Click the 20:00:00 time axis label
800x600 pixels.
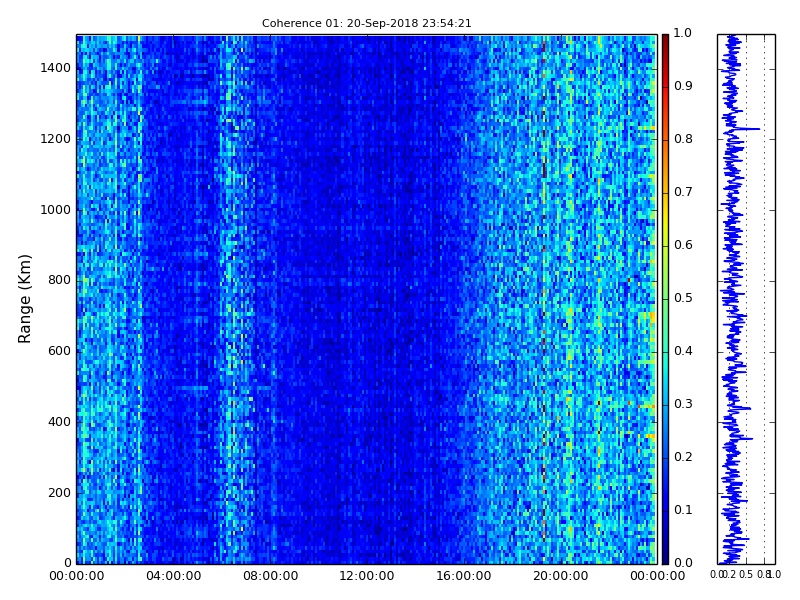[561, 576]
